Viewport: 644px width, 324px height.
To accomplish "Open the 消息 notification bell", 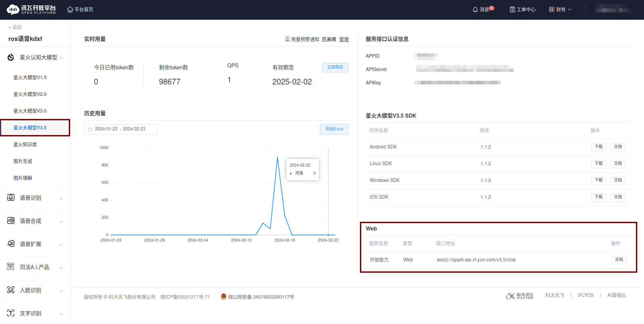I will point(475,9).
